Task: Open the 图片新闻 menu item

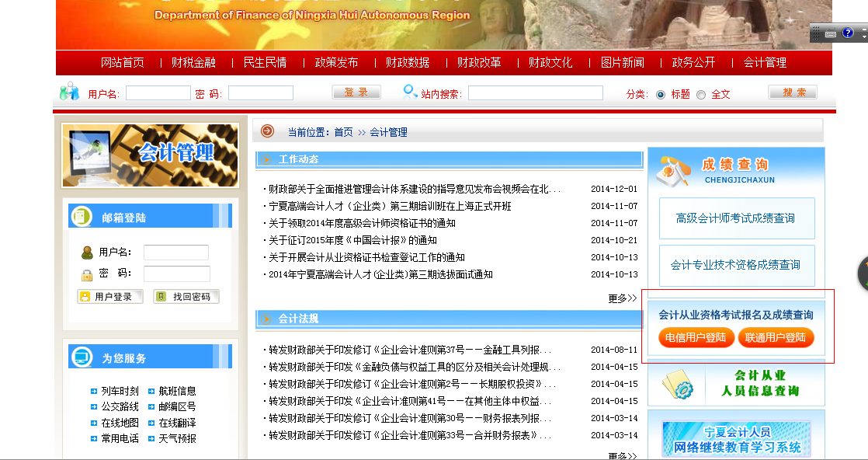Action: 622,63
